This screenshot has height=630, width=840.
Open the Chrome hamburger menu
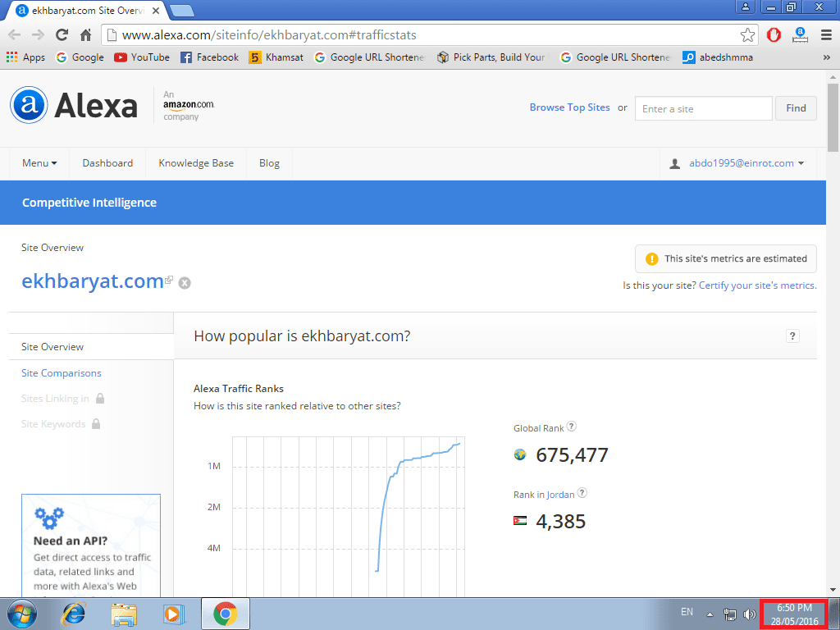826,35
